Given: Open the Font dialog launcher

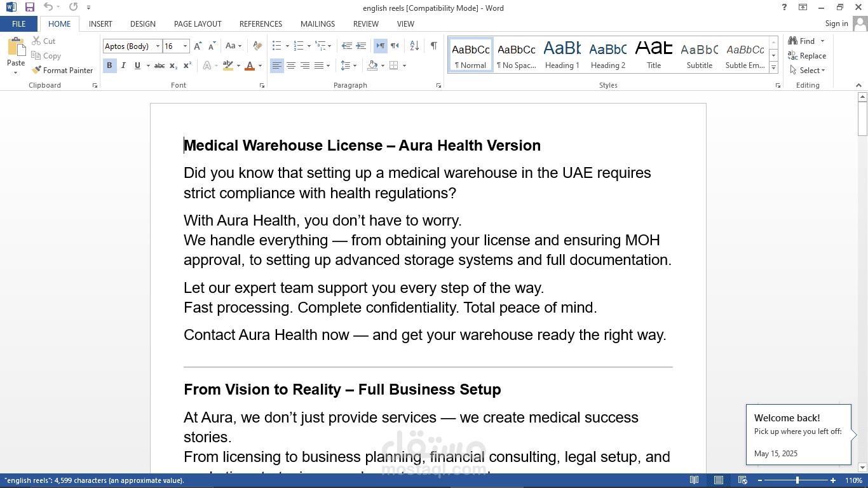Looking at the screenshot, I should click(261, 85).
